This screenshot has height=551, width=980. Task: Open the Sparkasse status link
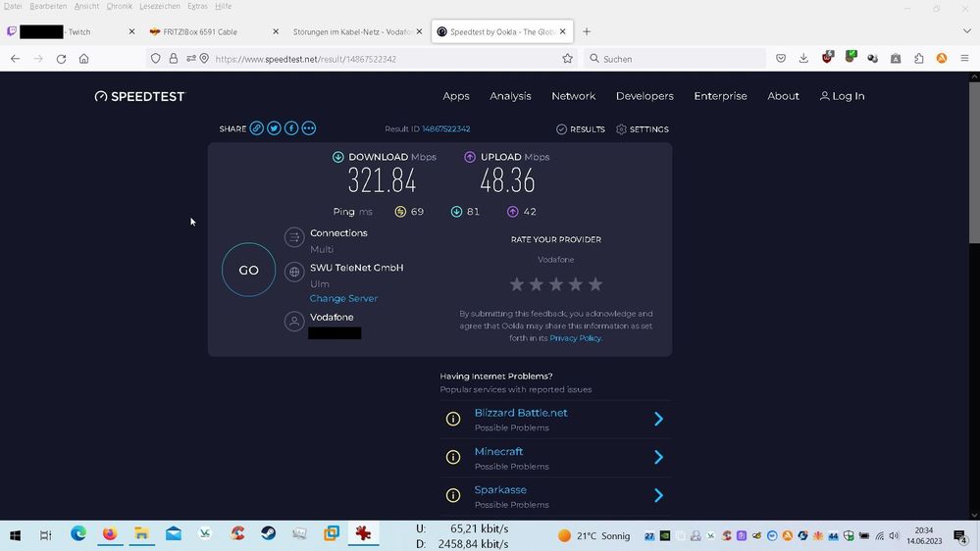[500, 490]
